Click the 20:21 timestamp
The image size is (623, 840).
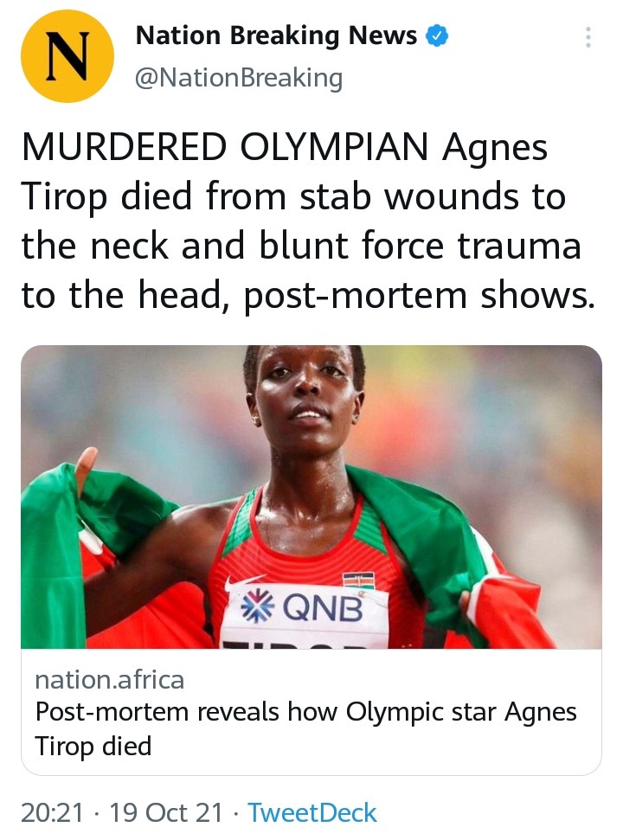tap(53, 812)
